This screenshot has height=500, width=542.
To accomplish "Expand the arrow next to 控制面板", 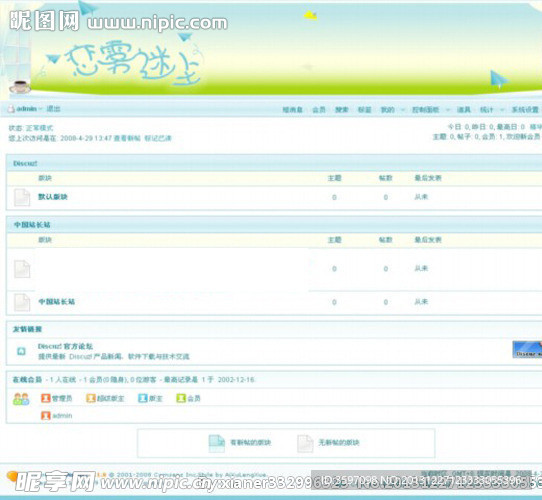I will (x=447, y=110).
